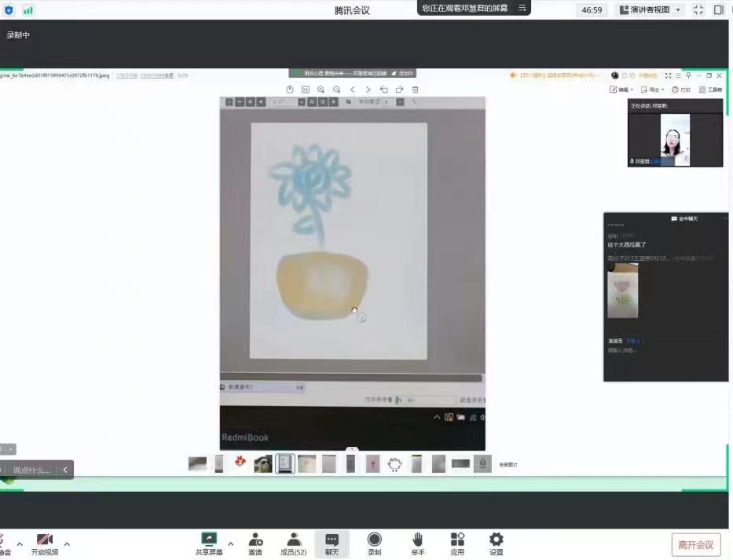Screen dimensions: 733x560
Task: Open meeting 设置 settings gear
Action: pyautogui.click(x=496, y=544)
